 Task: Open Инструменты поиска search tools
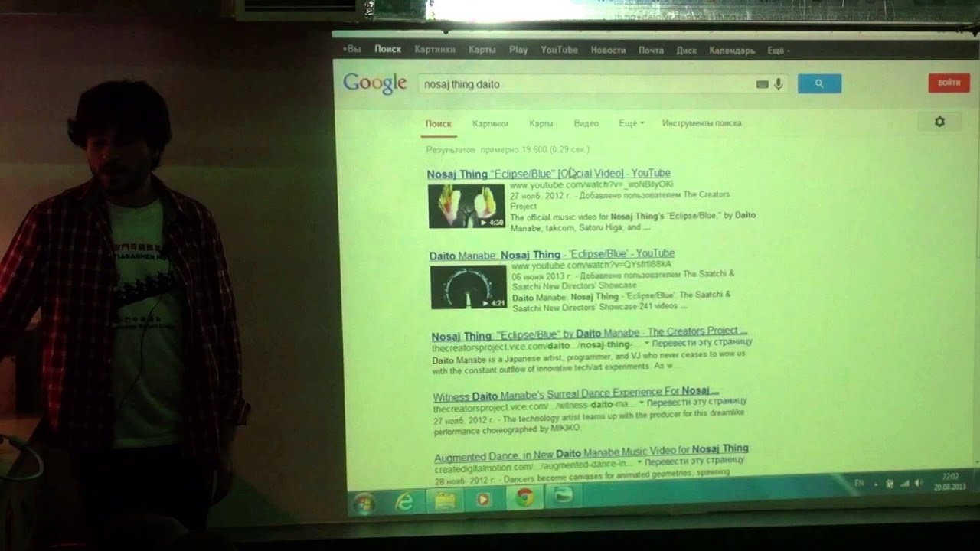pos(701,123)
